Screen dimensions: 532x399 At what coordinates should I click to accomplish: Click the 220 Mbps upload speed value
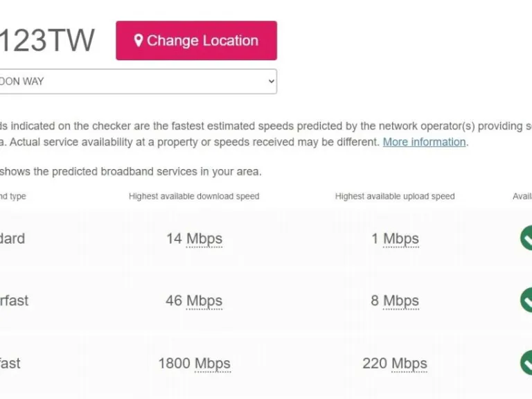[395, 364]
